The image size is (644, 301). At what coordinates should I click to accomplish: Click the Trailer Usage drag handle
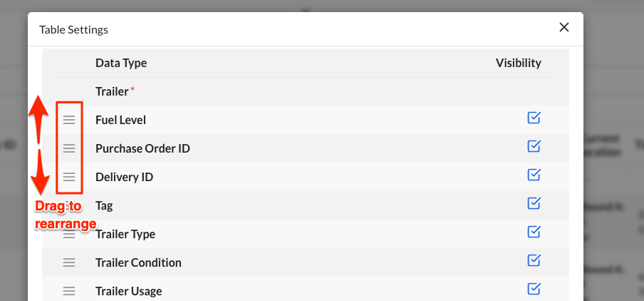pos(69,291)
